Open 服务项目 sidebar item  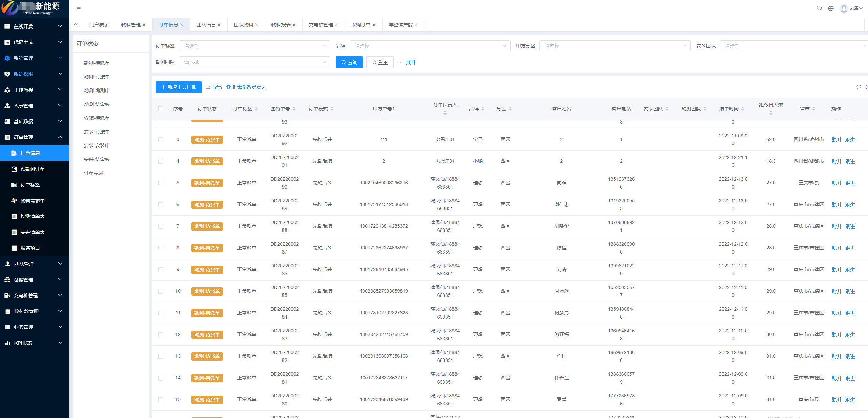(x=35, y=248)
